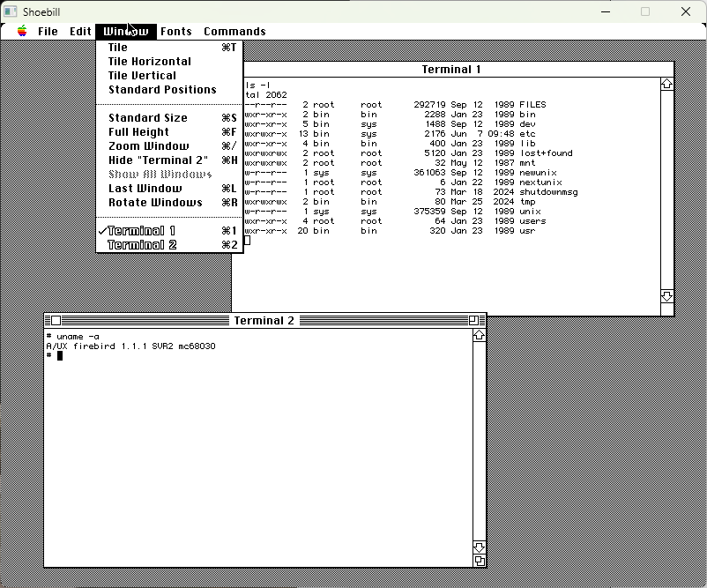The image size is (707, 588).
Task: Choose Last Window menu item
Action: (x=169, y=188)
